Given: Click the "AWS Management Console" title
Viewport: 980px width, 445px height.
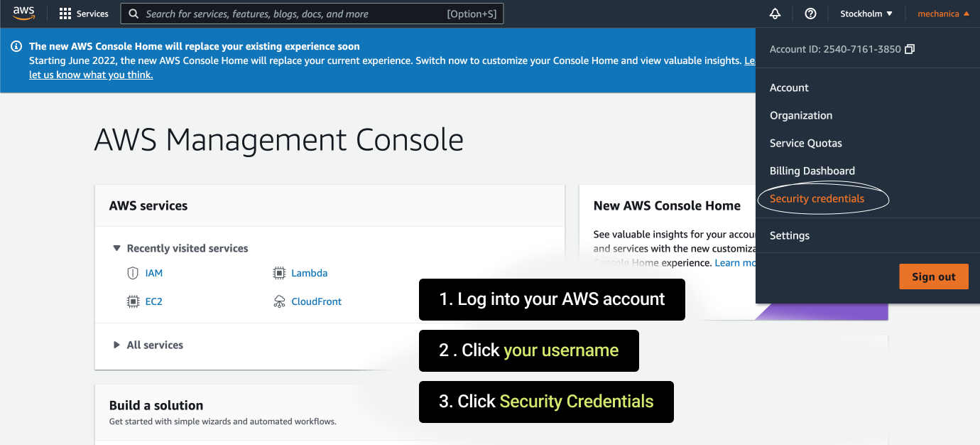Looking at the screenshot, I should click(279, 139).
